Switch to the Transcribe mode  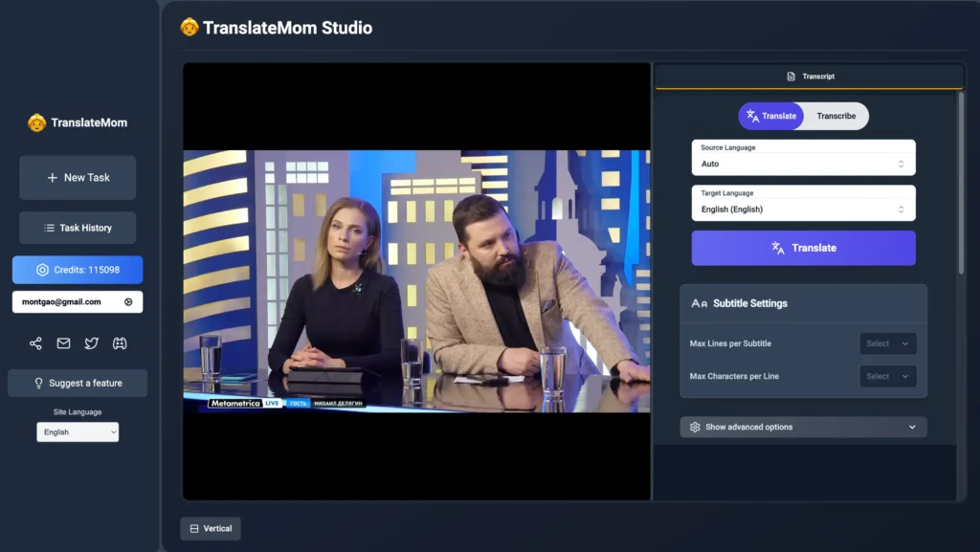(835, 116)
